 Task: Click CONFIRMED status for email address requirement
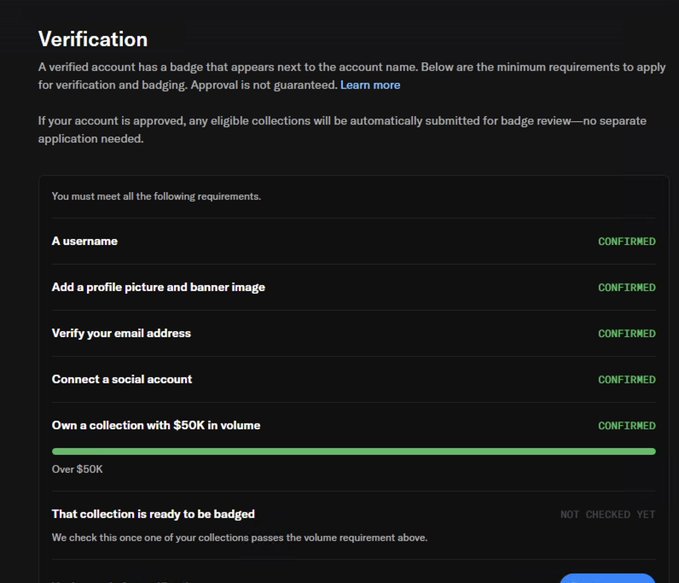tap(627, 334)
